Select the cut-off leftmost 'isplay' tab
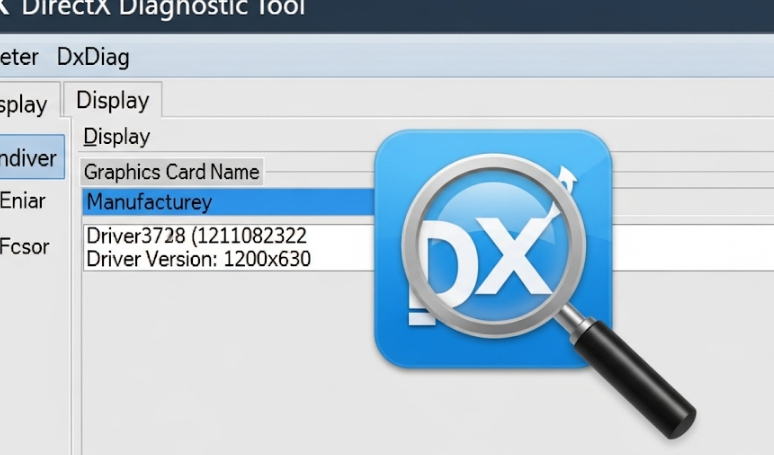774x455 pixels. point(24,104)
